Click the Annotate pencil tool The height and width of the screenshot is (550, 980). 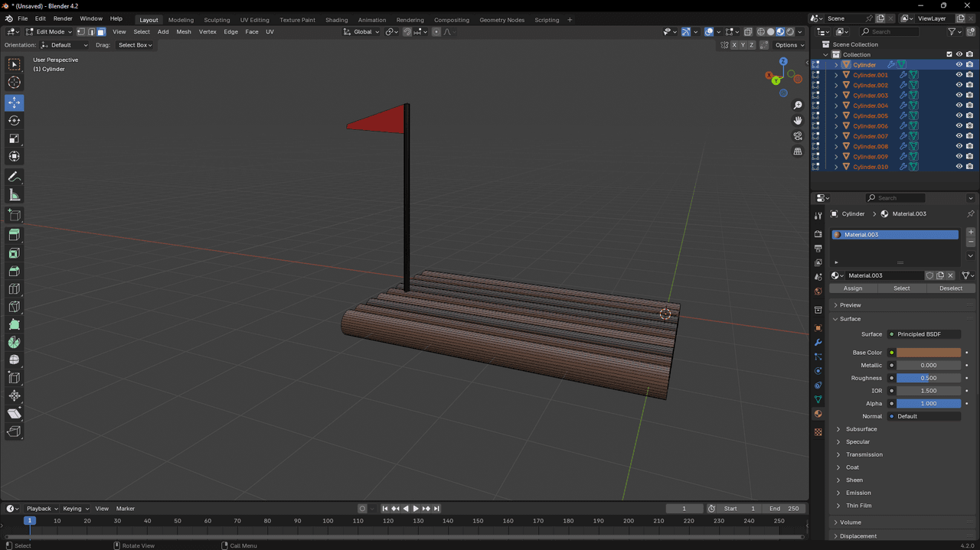(x=14, y=177)
